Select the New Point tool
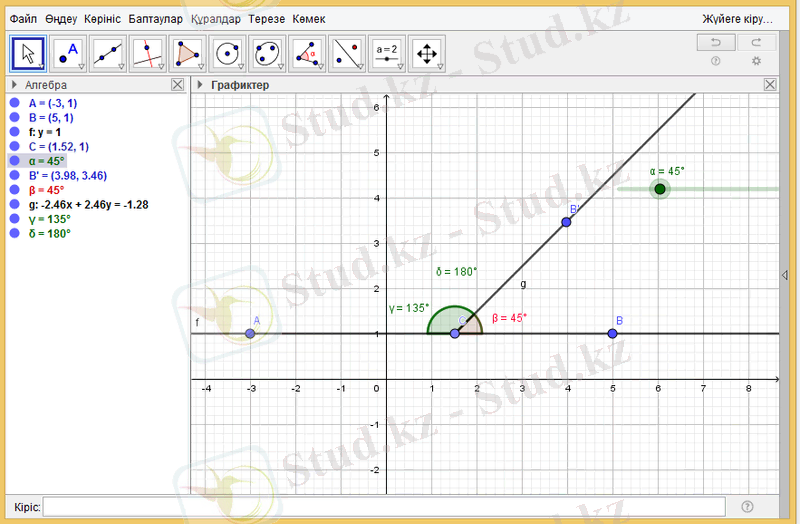The width and height of the screenshot is (800, 524). tap(68, 54)
